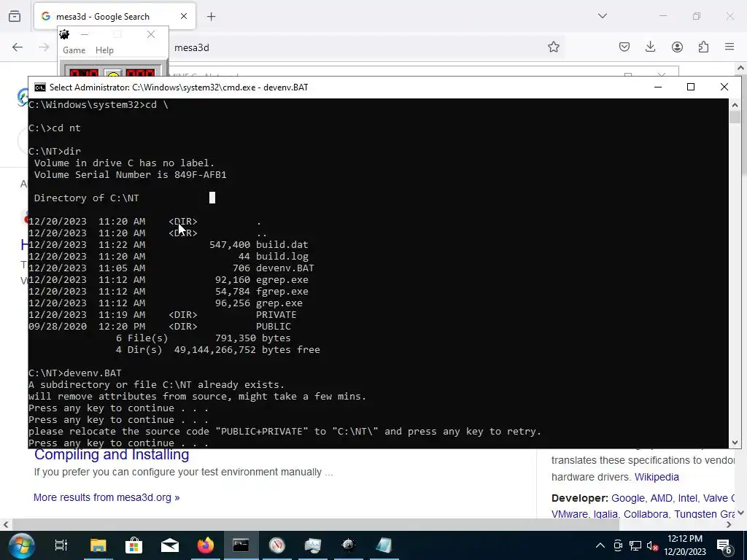Click the PRIVATE directory entry in cmd
Viewport: 747px width, 560px height.
(163, 315)
